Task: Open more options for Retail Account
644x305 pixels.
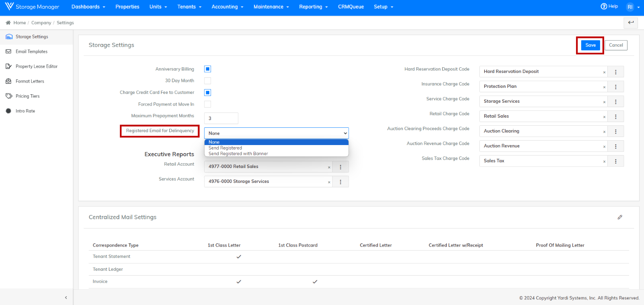Action: point(341,167)
